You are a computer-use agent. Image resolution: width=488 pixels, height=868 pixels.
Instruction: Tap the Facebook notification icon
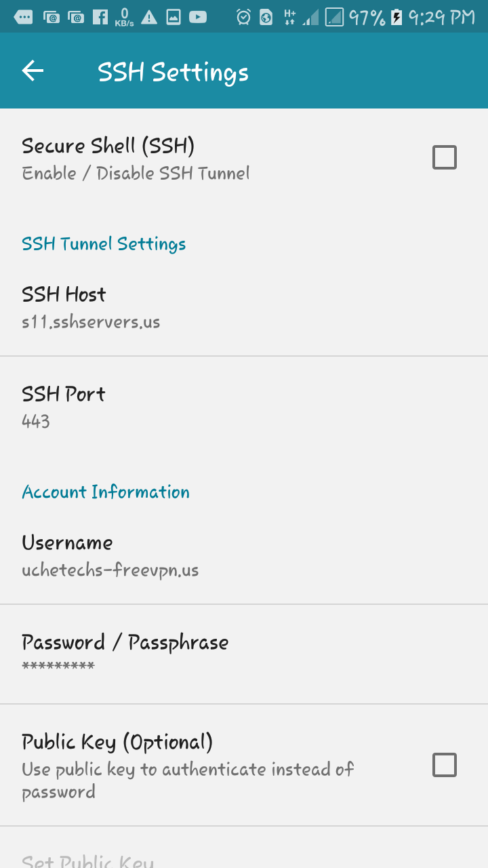100,17
